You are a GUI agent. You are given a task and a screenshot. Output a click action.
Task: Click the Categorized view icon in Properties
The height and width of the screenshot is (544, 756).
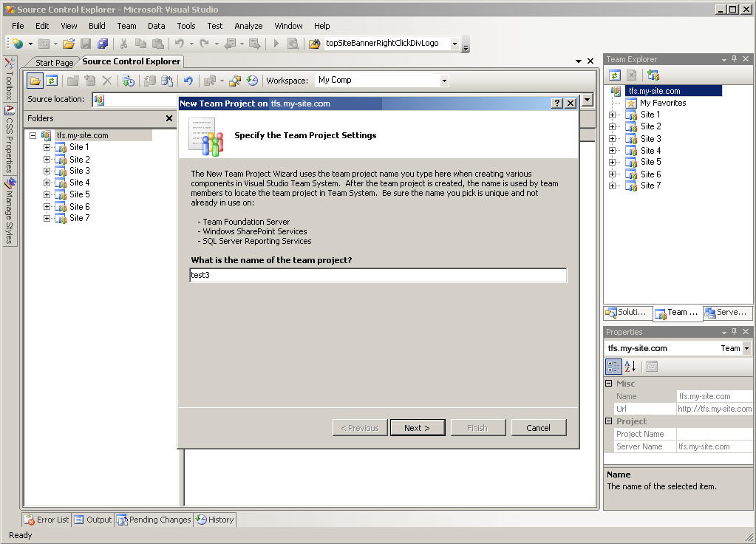613,367
